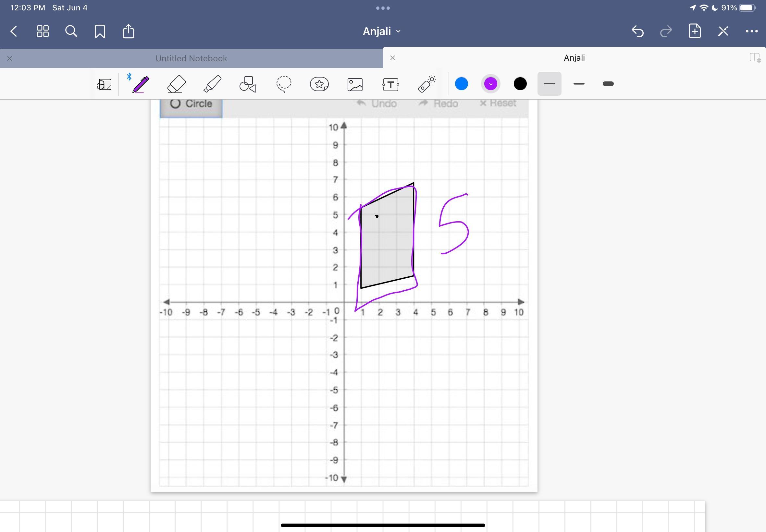Pick the blue pen color

coord(461,84)
